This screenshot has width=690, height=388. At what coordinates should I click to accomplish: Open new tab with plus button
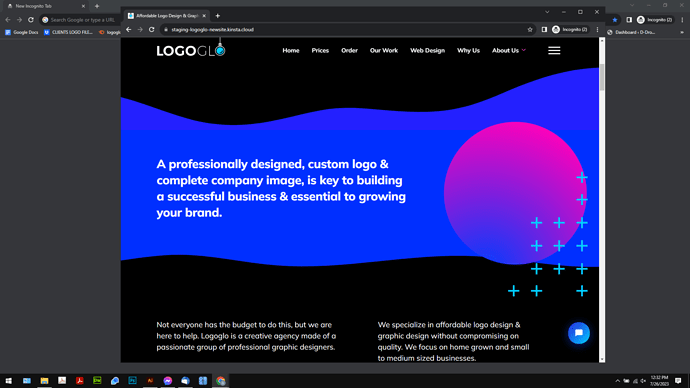217,16
